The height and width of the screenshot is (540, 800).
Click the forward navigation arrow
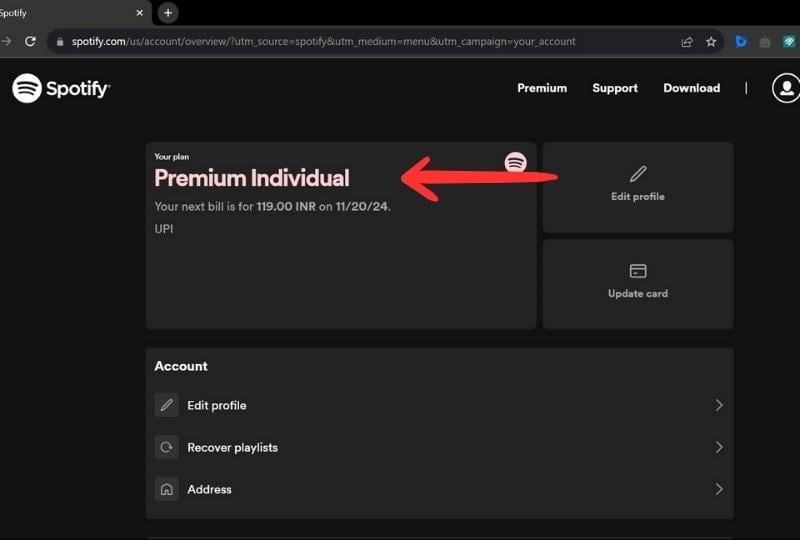point(6,41)
